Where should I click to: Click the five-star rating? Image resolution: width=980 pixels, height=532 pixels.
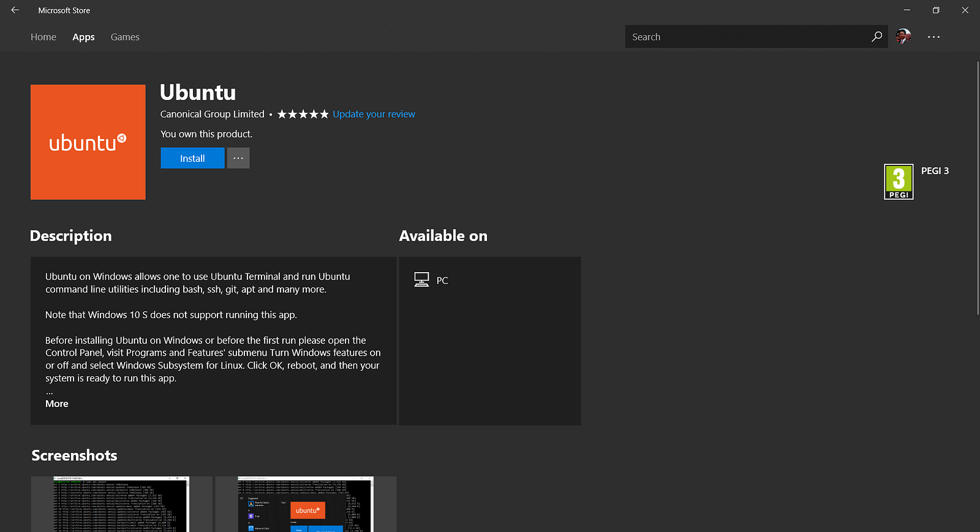(303, 114)
